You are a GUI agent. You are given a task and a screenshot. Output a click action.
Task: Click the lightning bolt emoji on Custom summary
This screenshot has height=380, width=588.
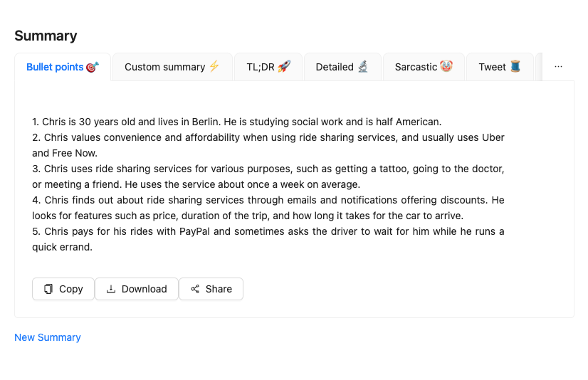point(215,67)
